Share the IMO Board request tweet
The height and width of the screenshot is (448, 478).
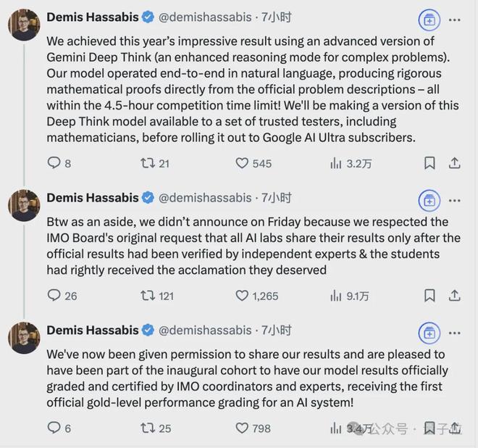[x=455, y=295]
